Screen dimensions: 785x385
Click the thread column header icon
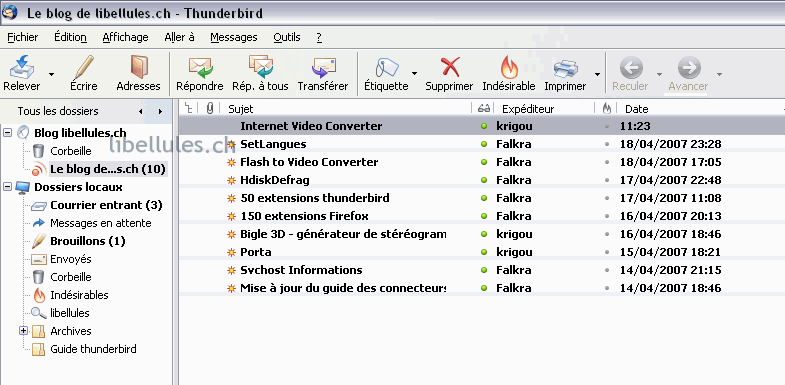pos(188,108)
